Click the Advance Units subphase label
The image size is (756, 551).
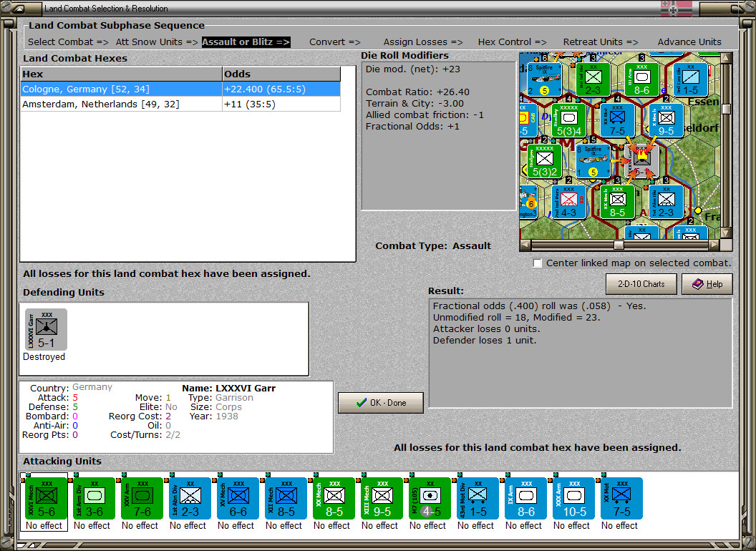pyautogui.click(x=689, y=42)
